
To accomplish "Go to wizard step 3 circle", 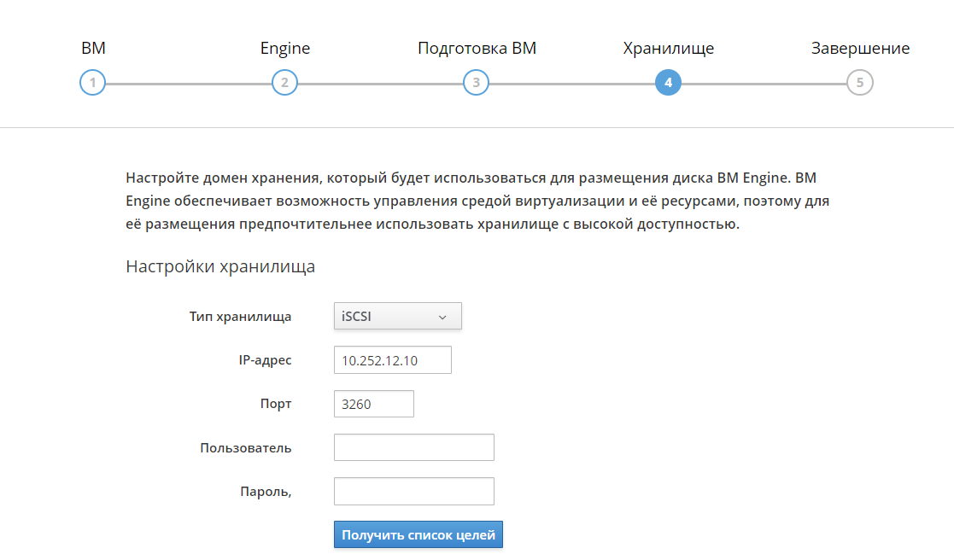I will click(476, 83).
